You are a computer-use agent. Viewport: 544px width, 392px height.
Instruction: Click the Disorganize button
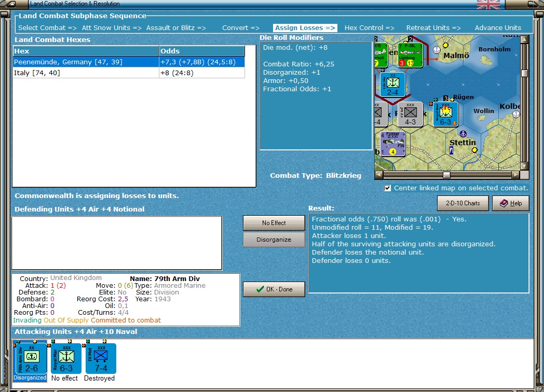point(274,240)
